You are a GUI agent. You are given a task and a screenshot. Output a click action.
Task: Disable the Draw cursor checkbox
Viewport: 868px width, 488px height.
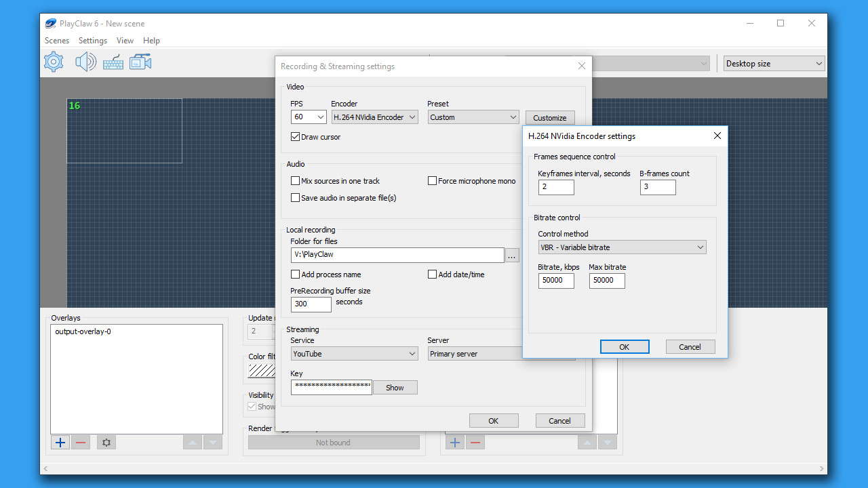pos(295,136)
